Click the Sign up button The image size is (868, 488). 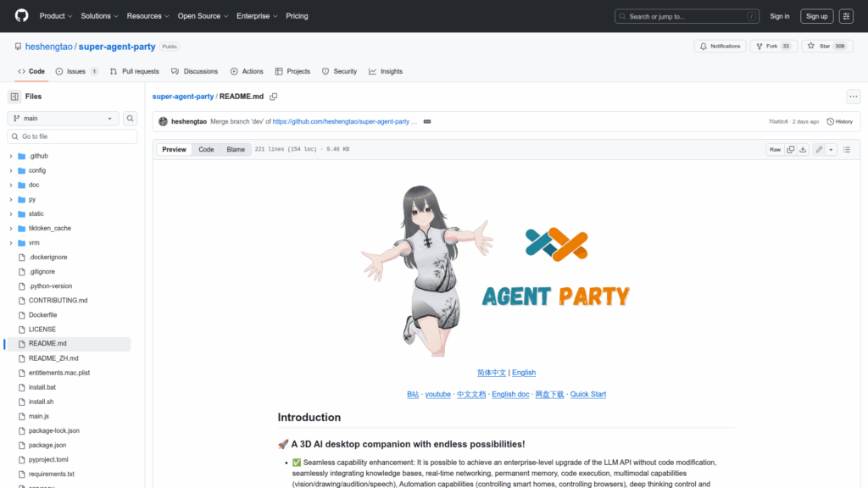tap(816, 16)
